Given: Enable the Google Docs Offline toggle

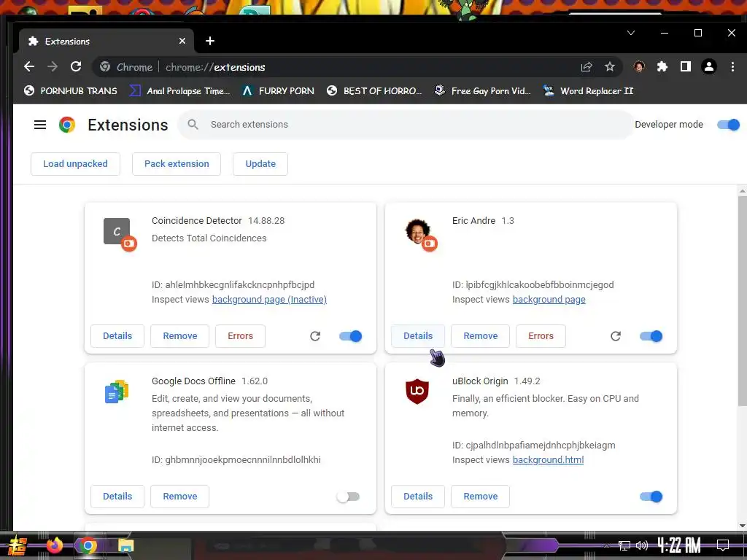Looking at the screenshot, I should (x=348, y=497).
